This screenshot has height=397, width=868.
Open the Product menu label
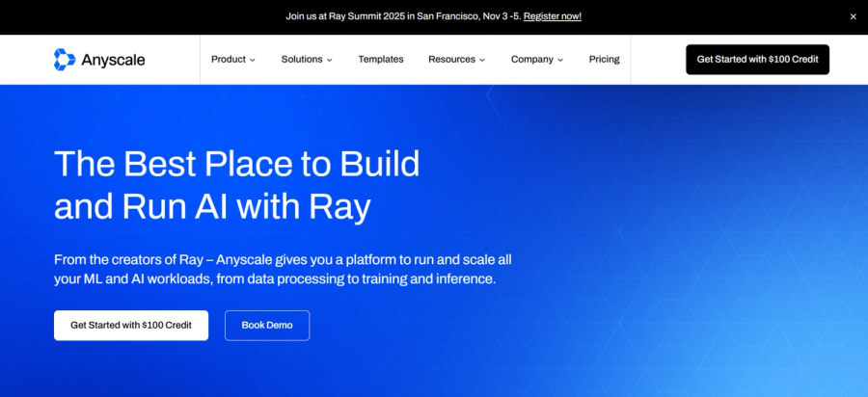point(228,59)
